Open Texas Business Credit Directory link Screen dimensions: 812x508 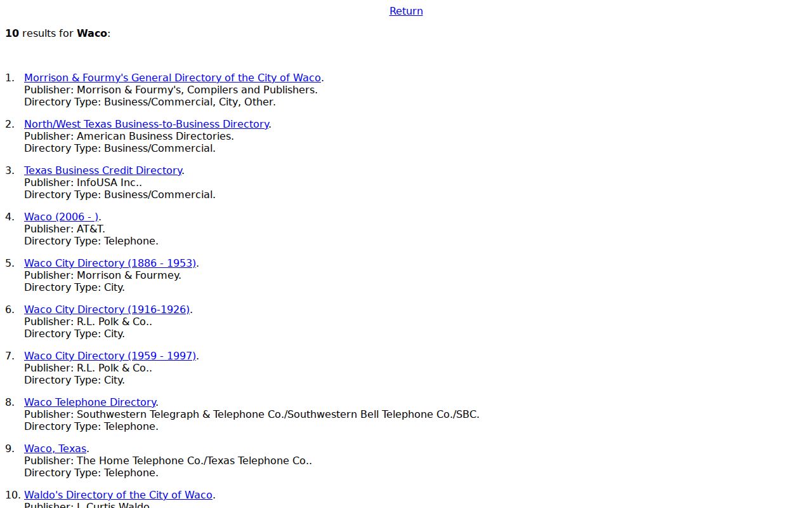coord(103,170)
